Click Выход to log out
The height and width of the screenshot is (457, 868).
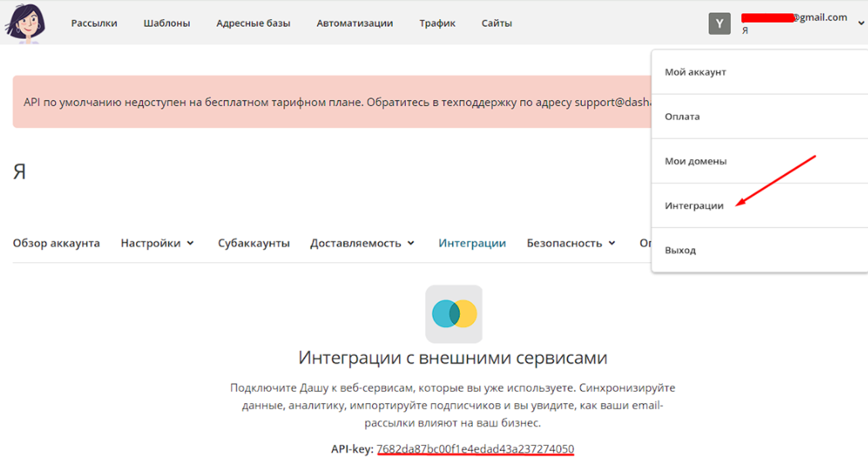(x=680, y=251)
